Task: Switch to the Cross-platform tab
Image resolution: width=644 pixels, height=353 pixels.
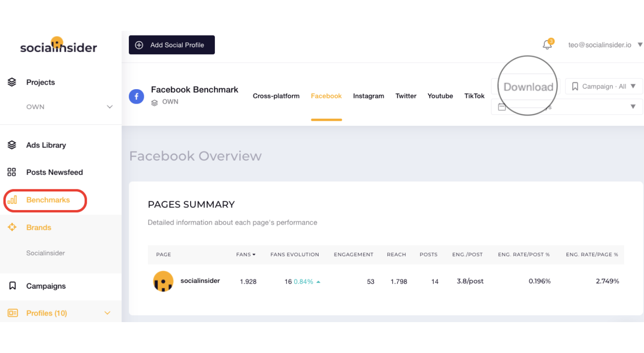Action: point(276,96)
